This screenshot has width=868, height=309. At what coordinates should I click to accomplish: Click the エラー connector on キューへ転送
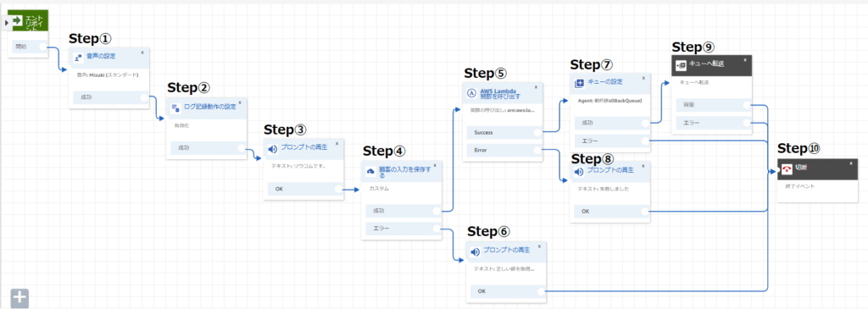746,123
